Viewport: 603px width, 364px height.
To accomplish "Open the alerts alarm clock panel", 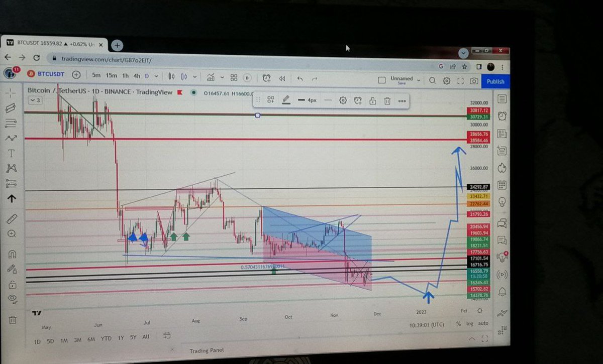I will pyautogui.click(x=502, y=116).
